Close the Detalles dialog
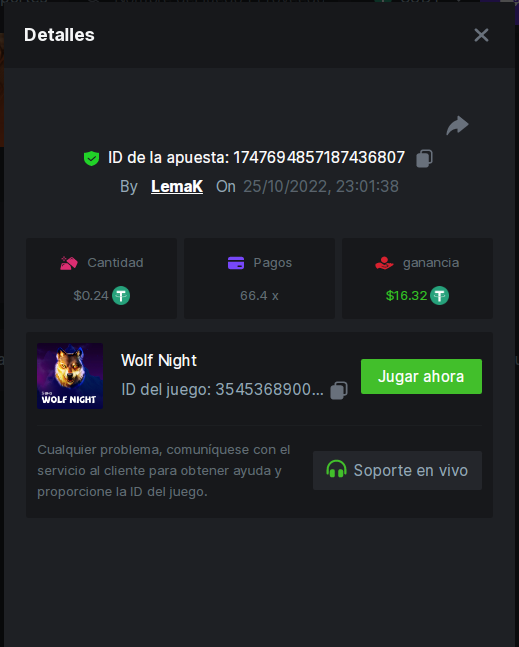The image size is (519, 647). tap(481, 35)
